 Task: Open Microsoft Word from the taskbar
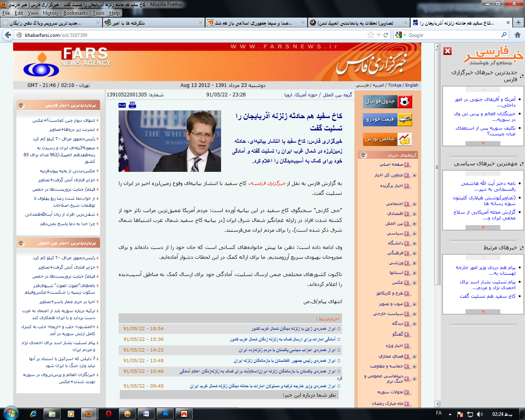coord(146,414)
